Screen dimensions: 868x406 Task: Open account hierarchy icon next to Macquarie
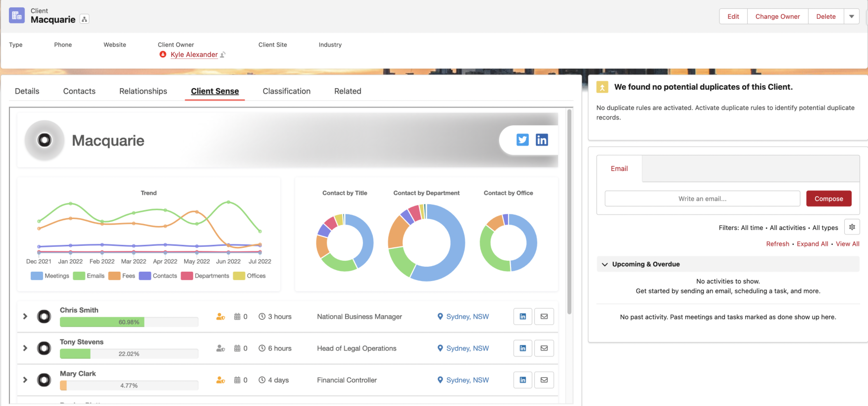[84, 19]
